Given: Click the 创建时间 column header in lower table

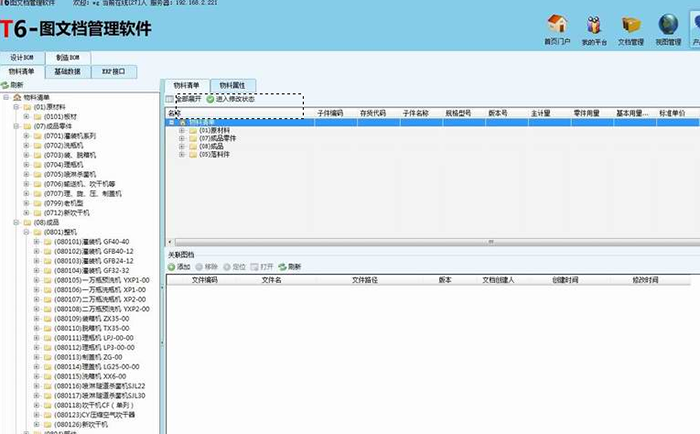Looking at the screenshot, I should (x=565, y=280).
